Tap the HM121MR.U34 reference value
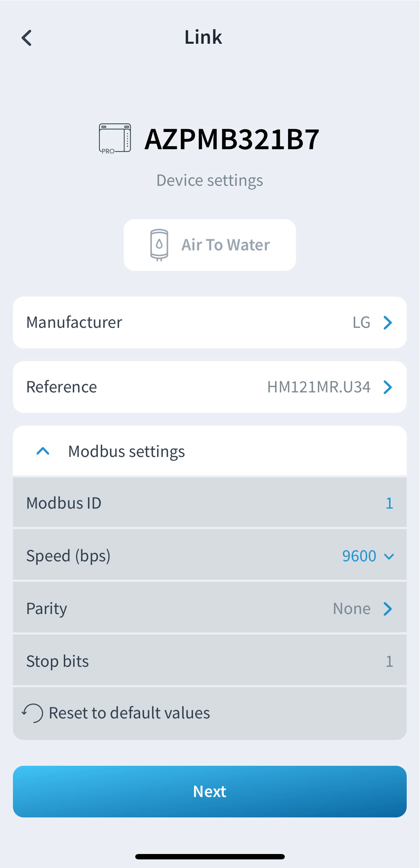The width and height of the screenshot is (420, 868). pos(318,387)
